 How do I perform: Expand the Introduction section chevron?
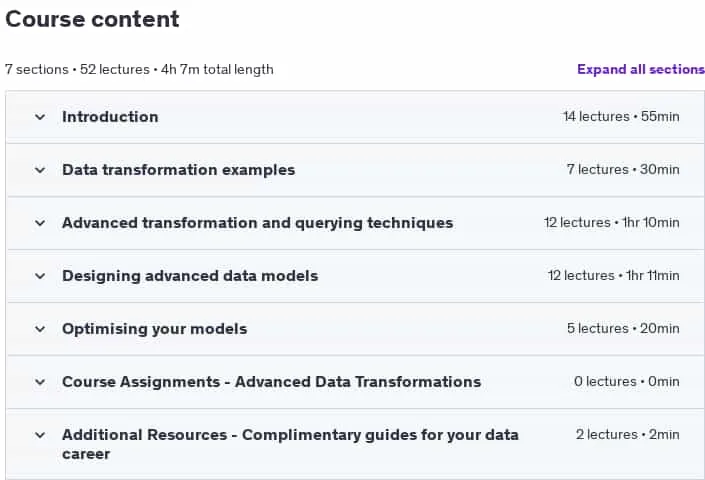(x=40, y=117)
